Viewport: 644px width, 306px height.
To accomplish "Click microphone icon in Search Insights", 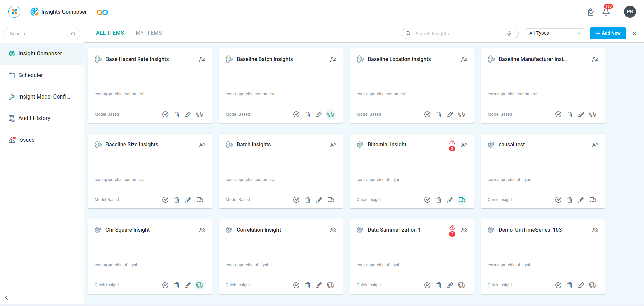I will (509, 33).
